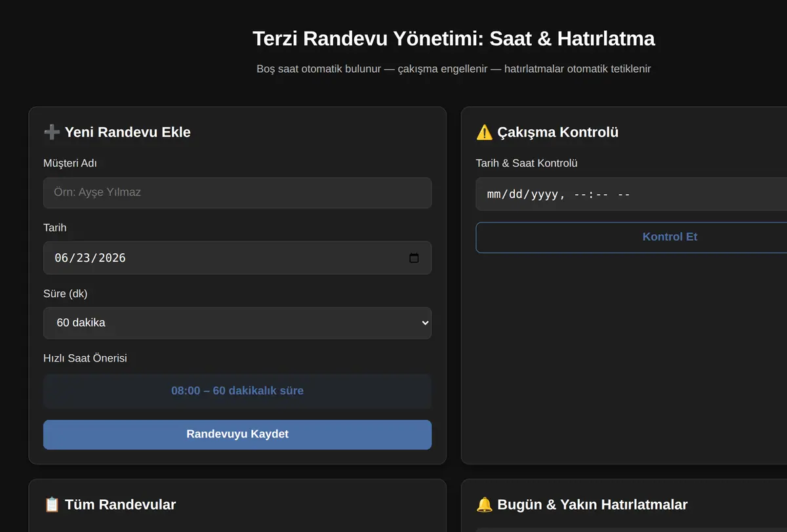Click the Tarih & Saat Kontrolü datetime field
The height and width of the screenshot is (532, 787).
click(x=631, y=194)
